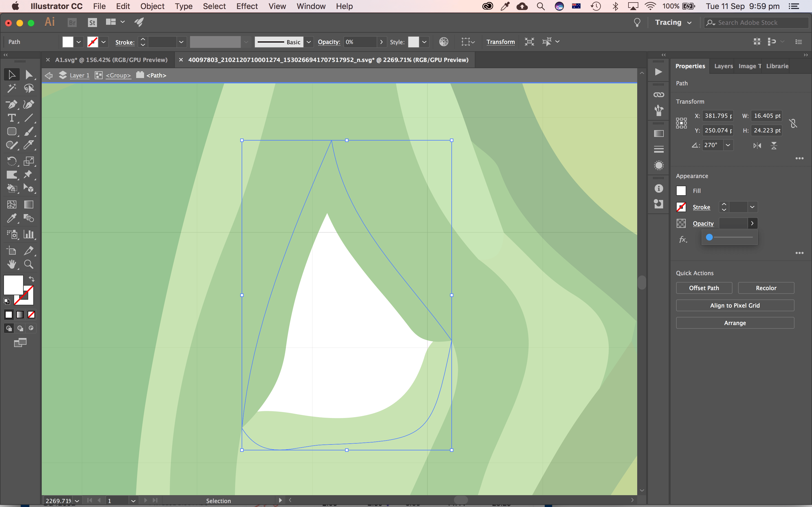Activate the Type tool
The height and width of the screenshot is (507, 812).
tap(12, 118)
